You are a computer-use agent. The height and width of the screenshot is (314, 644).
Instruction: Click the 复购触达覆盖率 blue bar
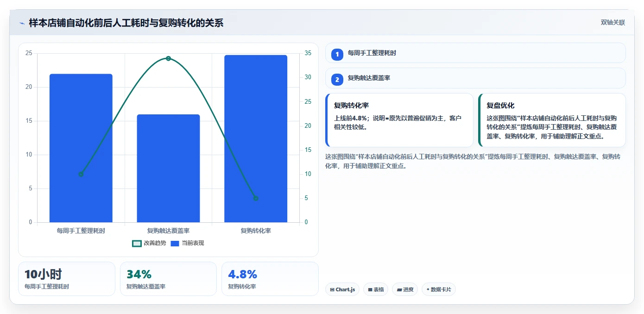[x=168, y=168]
